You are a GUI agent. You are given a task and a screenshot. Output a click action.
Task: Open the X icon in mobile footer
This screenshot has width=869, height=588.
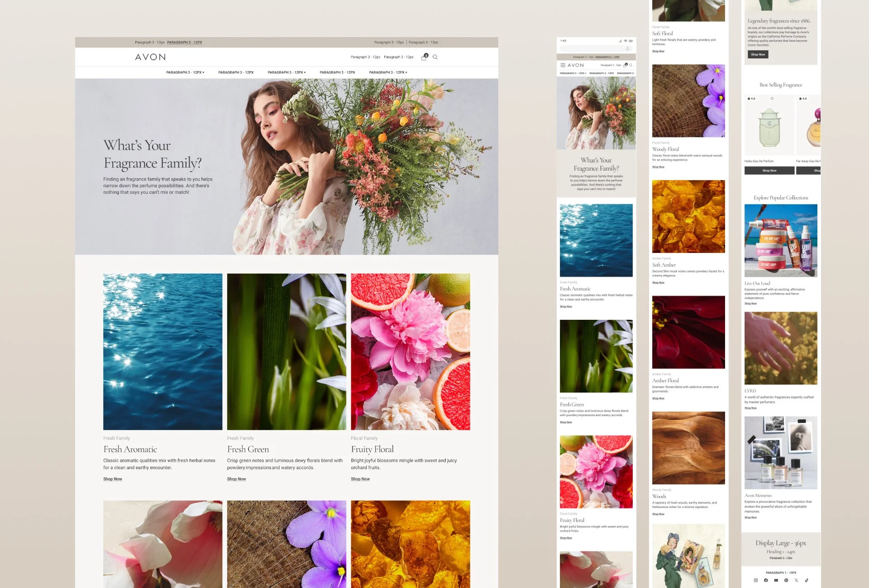pos(796,580)
